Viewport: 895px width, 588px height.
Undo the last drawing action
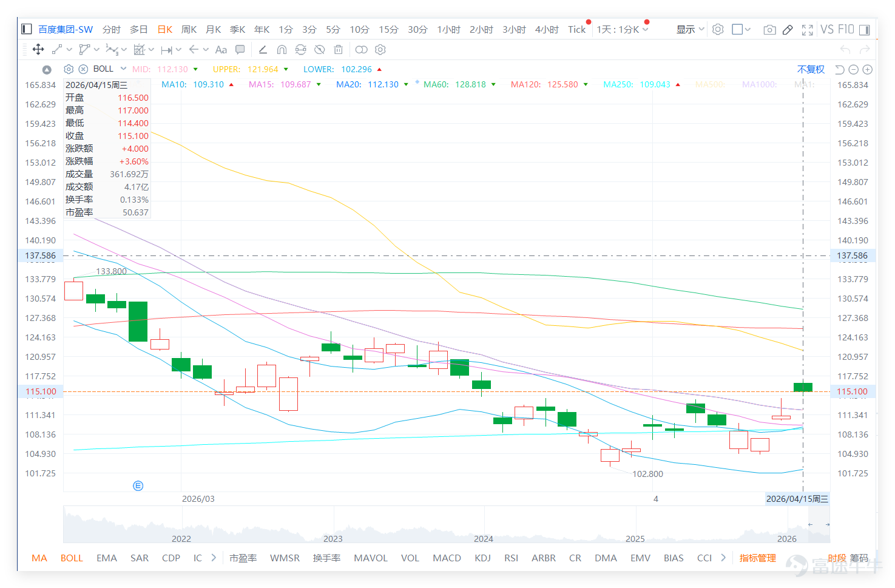coord(845,50)
